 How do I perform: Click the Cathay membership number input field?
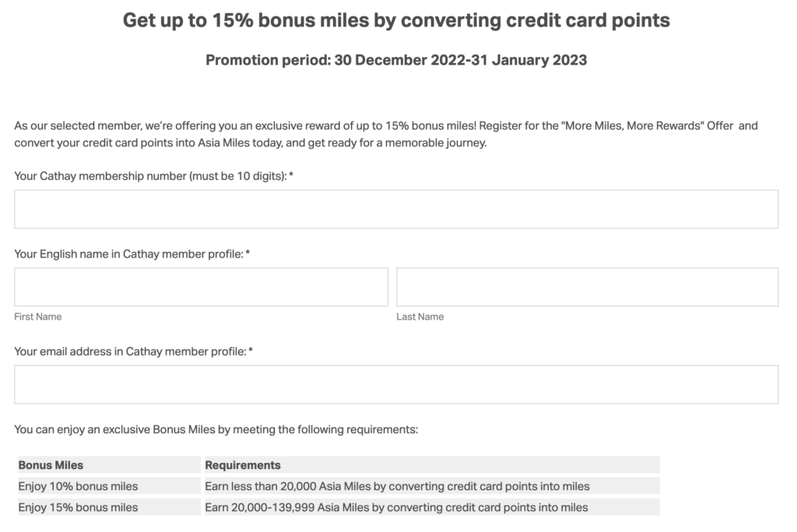click(x=396, y=208)
